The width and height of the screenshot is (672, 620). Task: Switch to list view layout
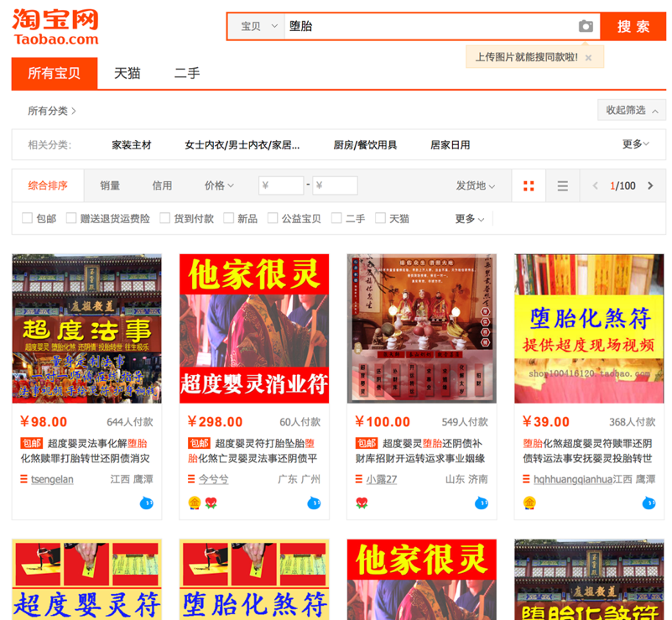562,186
